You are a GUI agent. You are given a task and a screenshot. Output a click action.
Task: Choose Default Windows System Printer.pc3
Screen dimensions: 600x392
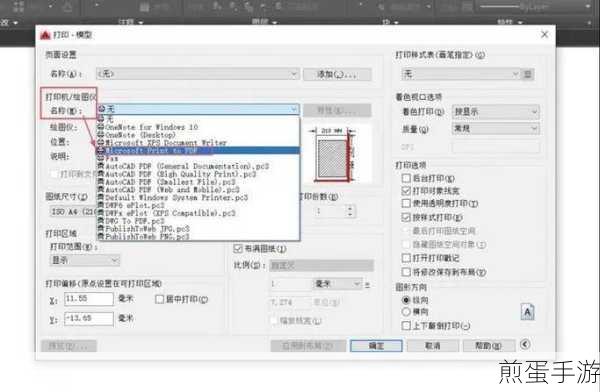[x=197, y=198]
